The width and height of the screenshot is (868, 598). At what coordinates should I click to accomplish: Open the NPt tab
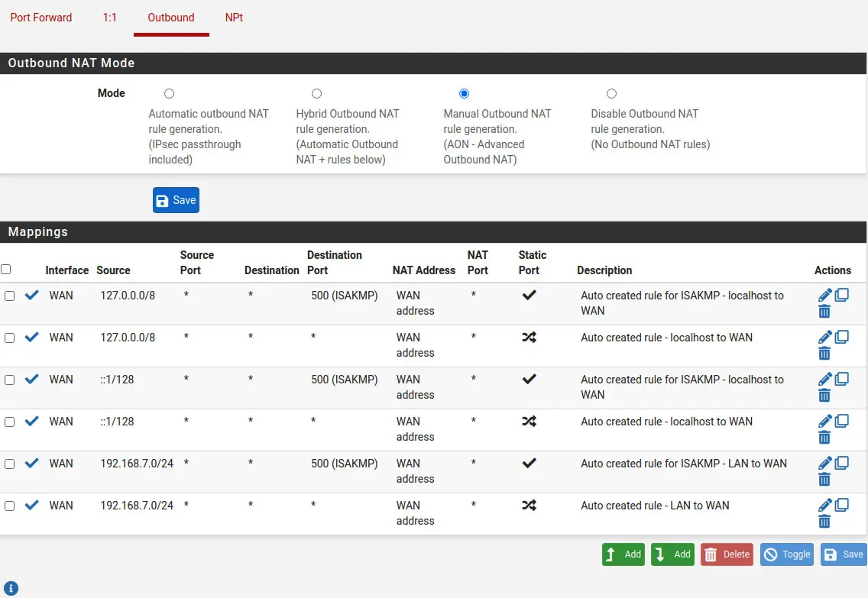(234, 18)
